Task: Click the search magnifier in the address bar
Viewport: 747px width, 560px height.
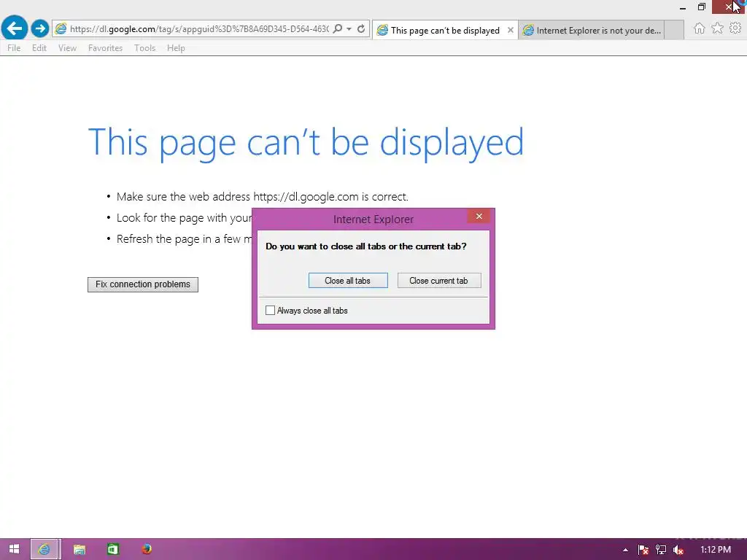Action: click(x=337, y=29)
